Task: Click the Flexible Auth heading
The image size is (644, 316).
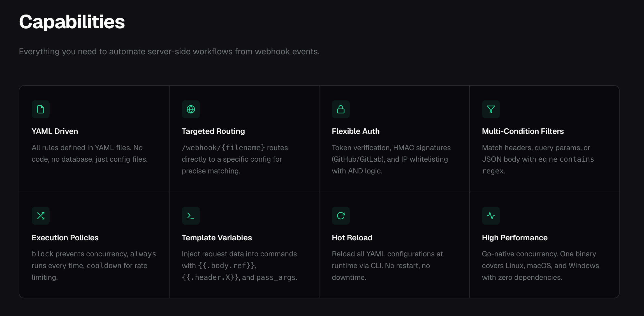Action: [356, 131]
